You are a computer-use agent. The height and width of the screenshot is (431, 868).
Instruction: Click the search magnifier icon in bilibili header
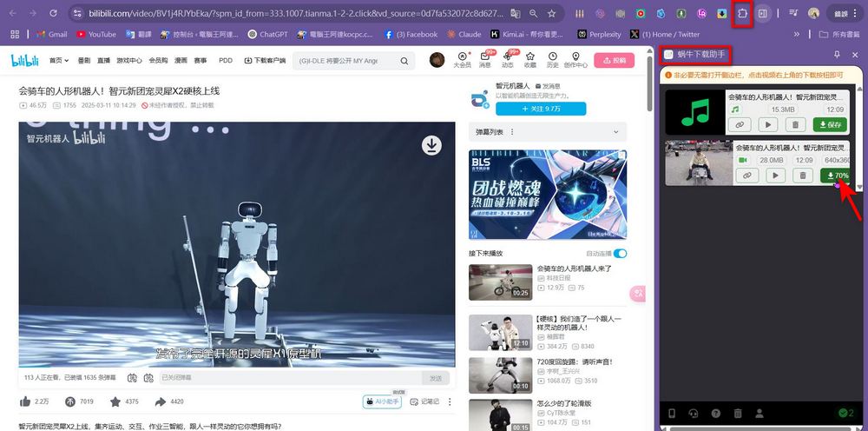coord(404,61)
